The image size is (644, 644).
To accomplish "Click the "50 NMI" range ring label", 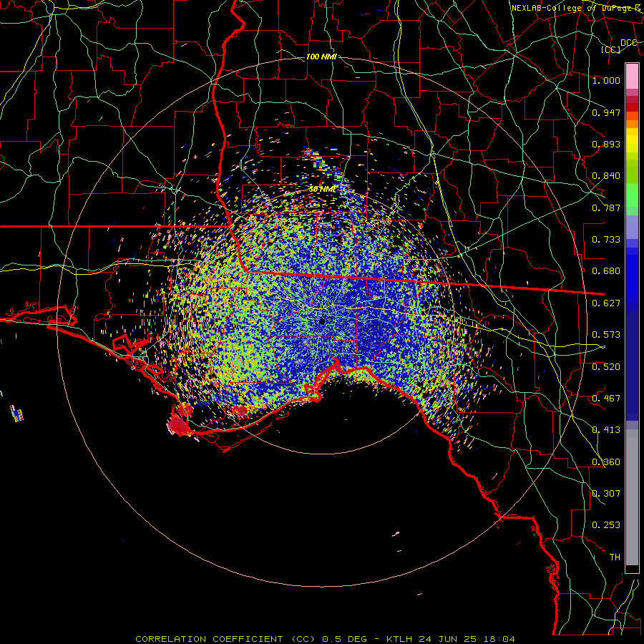I will (323, 189).
